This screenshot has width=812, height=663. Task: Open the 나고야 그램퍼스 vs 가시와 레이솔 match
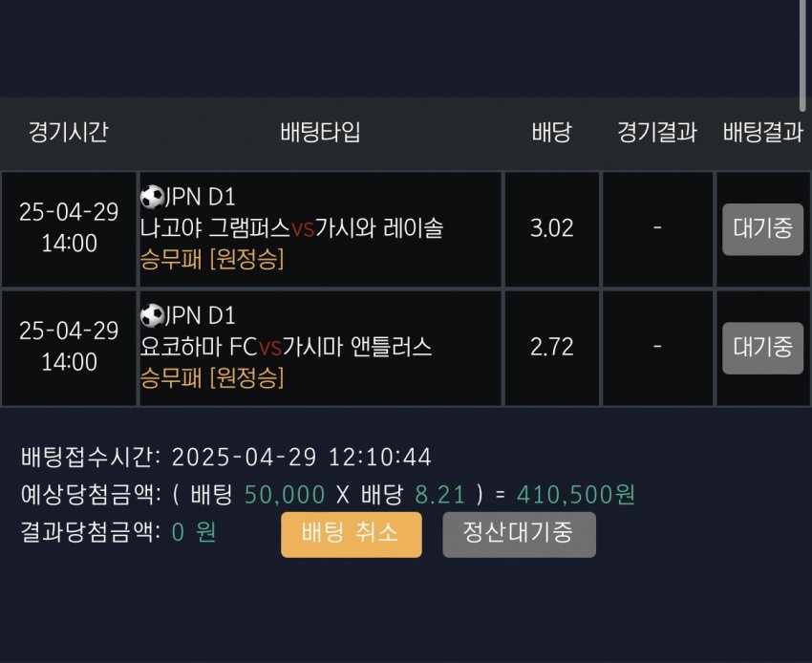[x=291, y=228]
